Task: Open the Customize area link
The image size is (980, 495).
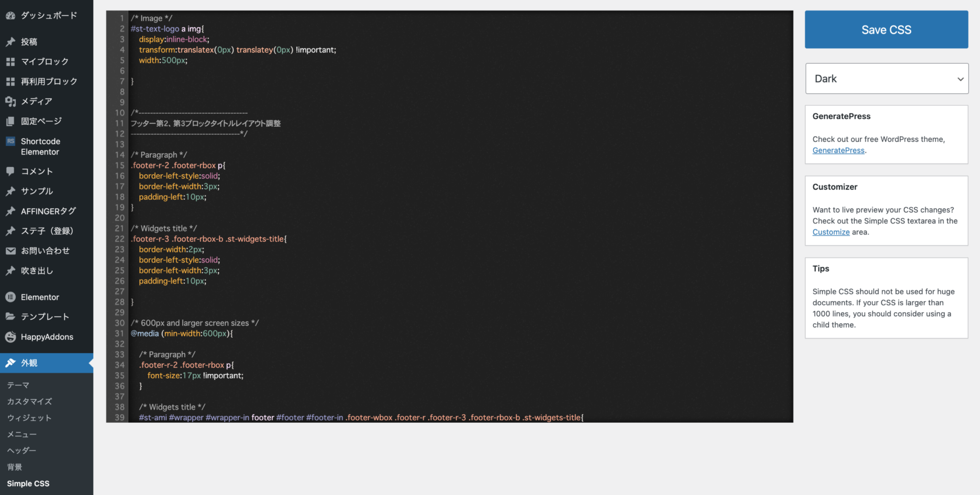Action: 831,232
